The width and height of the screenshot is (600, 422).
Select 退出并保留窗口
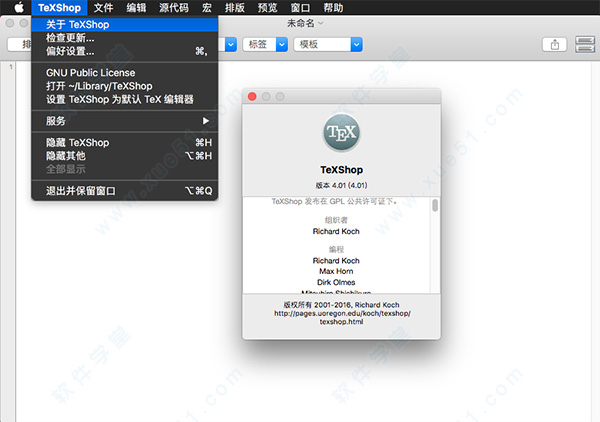coord(125,191)
